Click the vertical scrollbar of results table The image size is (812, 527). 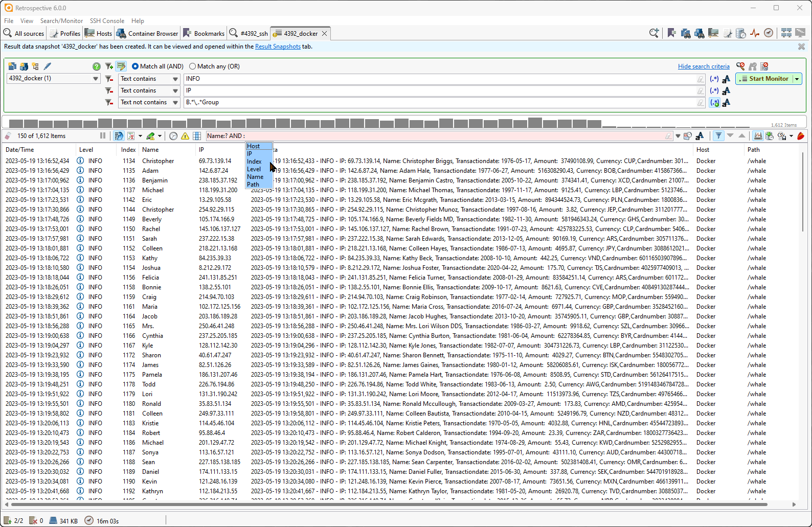tap(802, 192)
